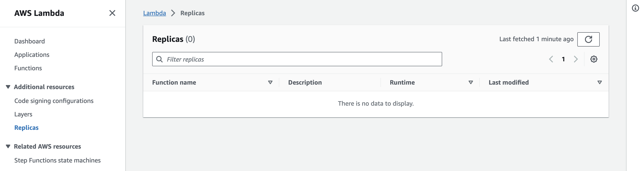The height and width of the screenshot is (171, 644).
Task: Open Code signing configurations
Action: (54, 101)
